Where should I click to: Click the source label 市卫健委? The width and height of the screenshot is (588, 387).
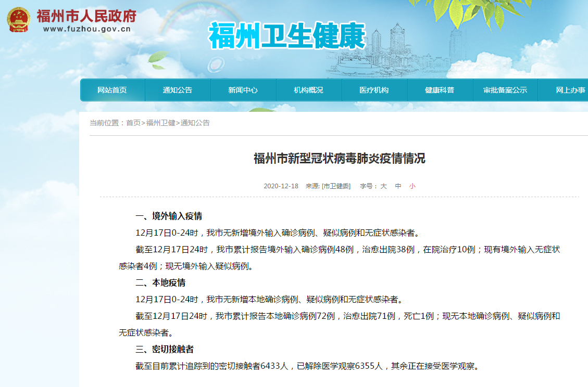pyautogui.click(x=336, y=186)
